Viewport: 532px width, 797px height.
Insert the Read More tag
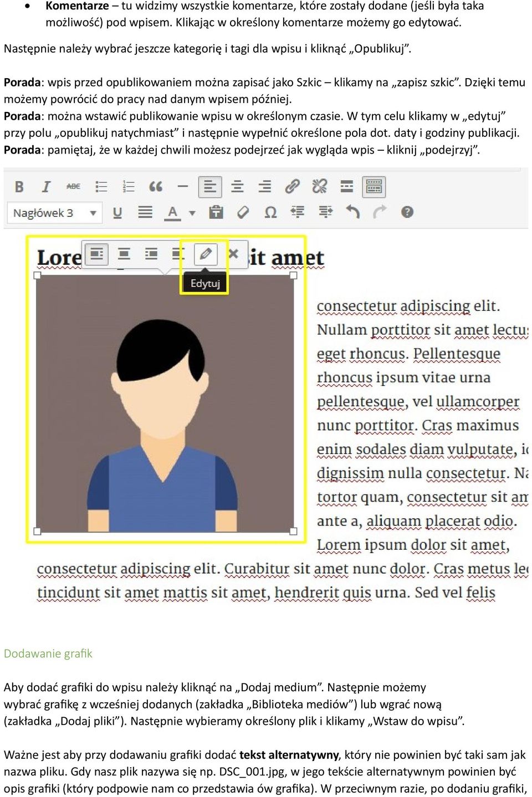347,187
